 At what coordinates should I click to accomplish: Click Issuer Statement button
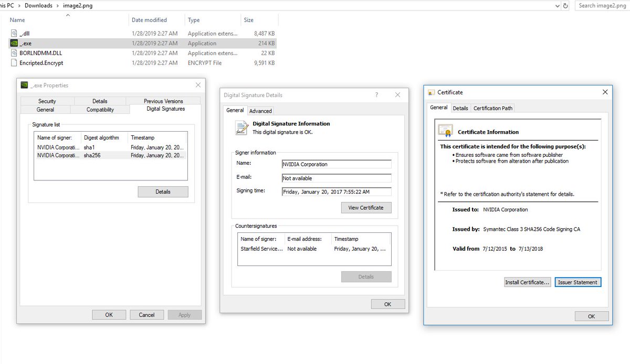tap(577, 282)
